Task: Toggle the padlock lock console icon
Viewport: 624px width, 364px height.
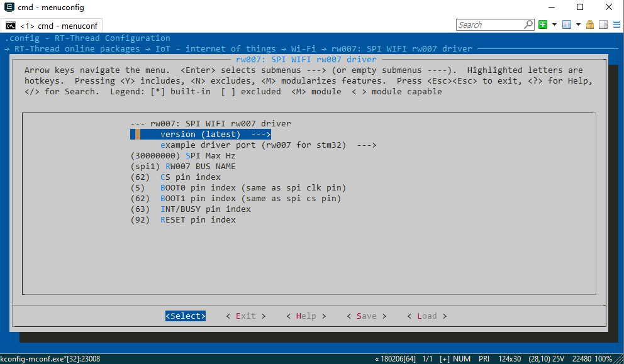Action: click(x=590, y=25)
